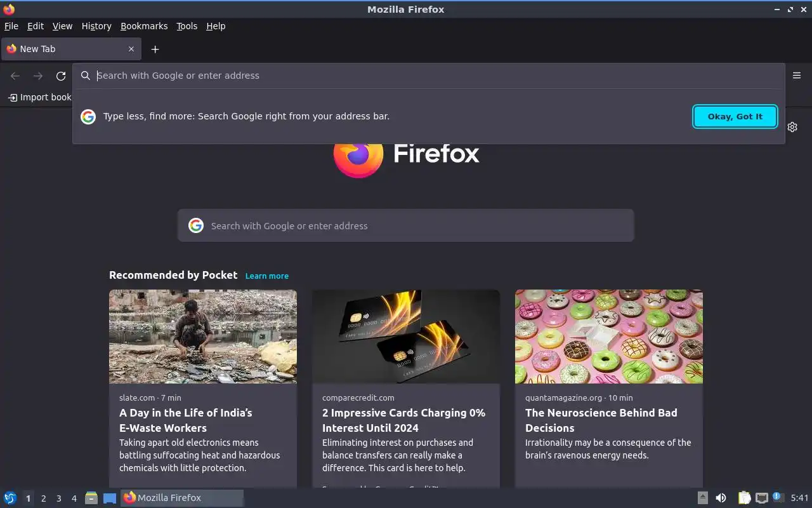Viewport: 812px width, 508px height.
Task: Open the taskbar start menu icon
Action: [10, 498]
